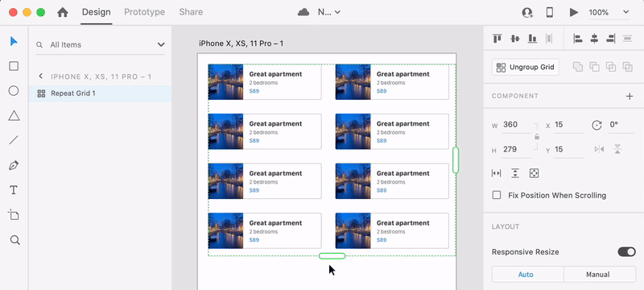Open Device Preview phone icon
Image resolution: width=644 pixels, height=290 pixels.
click(550, 12)
